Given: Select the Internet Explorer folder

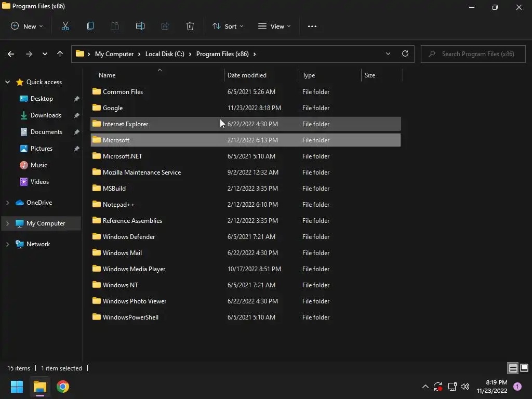Looking at the screenshot, I should point(246,124).
